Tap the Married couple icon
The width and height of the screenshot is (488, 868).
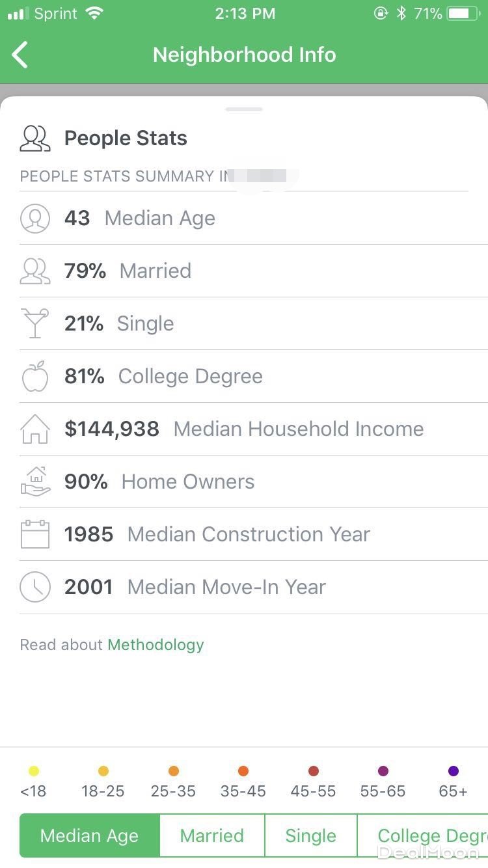click(35, 271)
